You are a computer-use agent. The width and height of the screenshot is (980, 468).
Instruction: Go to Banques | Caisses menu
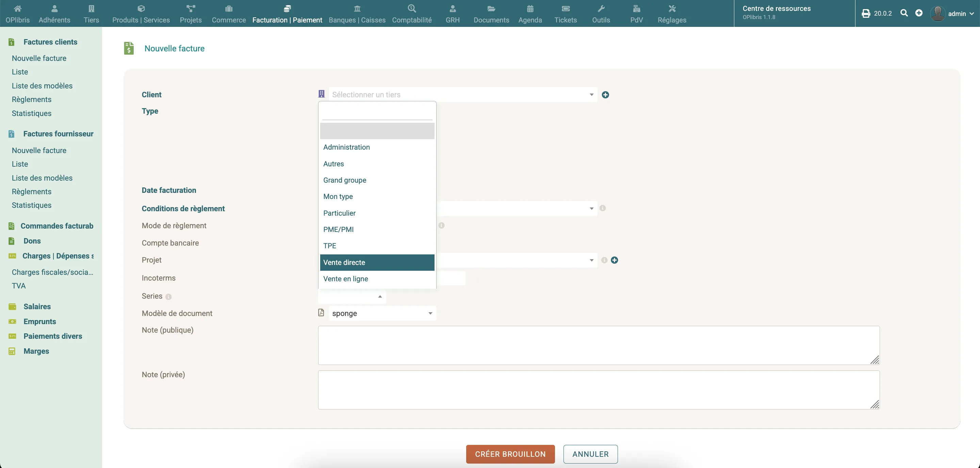357,14
